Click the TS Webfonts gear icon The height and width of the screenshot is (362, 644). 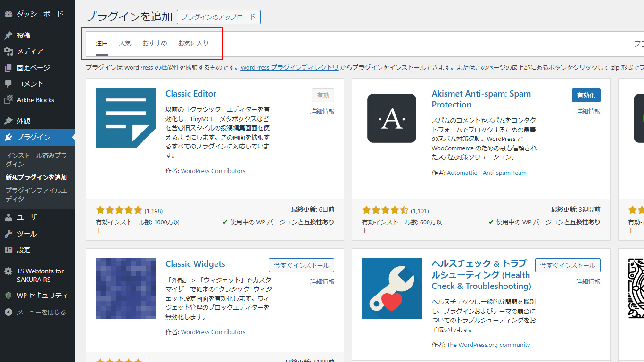point(8,271)
